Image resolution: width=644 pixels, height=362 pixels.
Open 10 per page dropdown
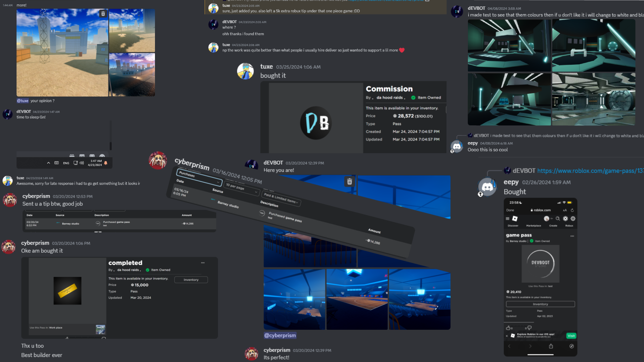click(241, 189)
